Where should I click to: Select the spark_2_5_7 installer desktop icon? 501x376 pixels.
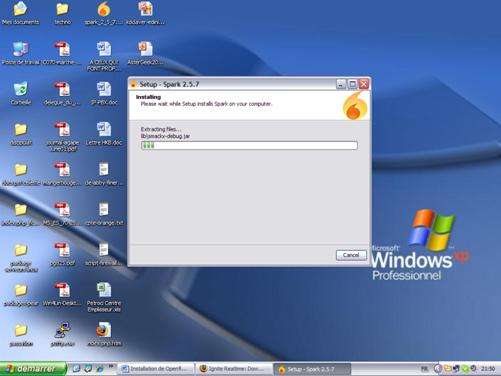click(104, 13)
